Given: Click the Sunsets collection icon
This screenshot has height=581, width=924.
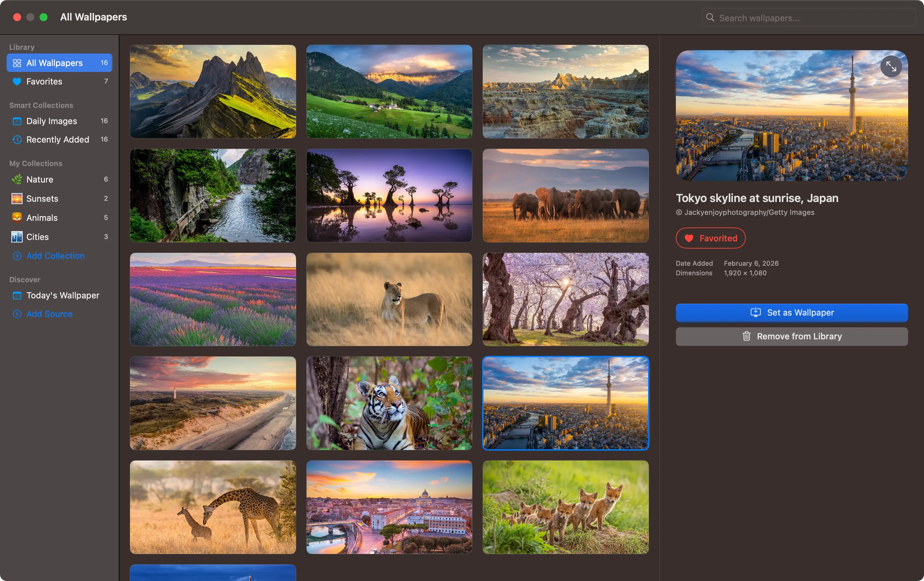Looking at the screenshot, I should click(17, 198).
